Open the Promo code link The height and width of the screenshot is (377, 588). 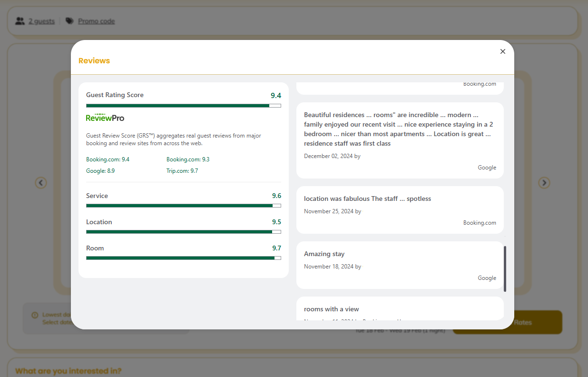click(x=97, y=21)
